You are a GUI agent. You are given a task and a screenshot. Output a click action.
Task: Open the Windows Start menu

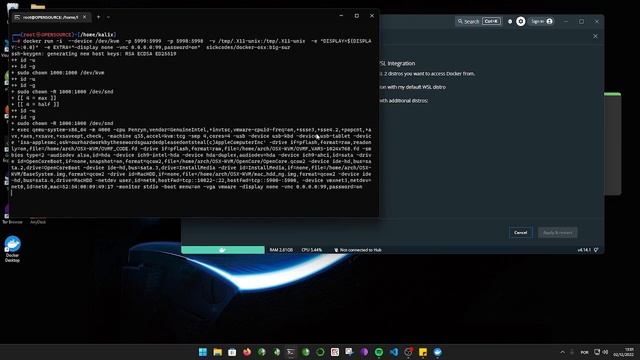tap(202, 352)
